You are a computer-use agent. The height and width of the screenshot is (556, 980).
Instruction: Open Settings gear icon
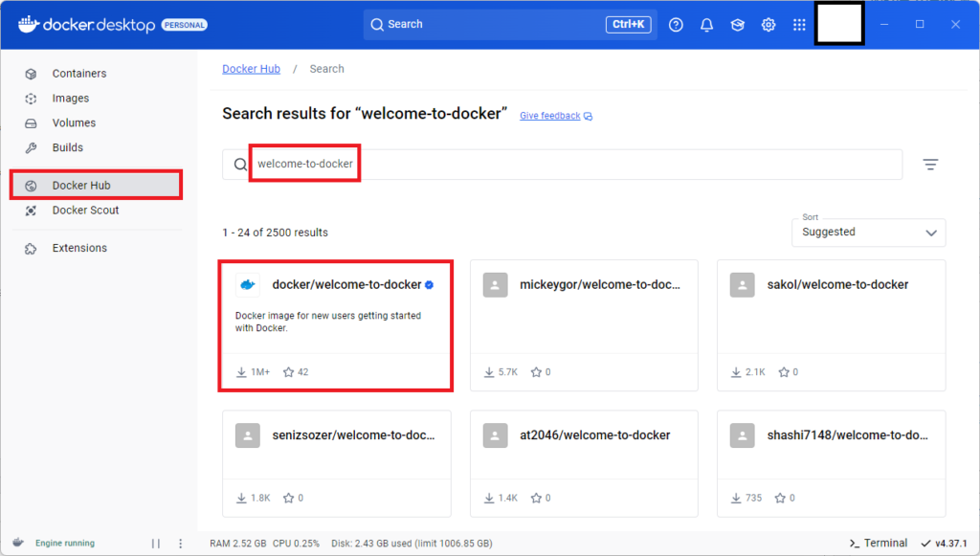pos(768,24)
